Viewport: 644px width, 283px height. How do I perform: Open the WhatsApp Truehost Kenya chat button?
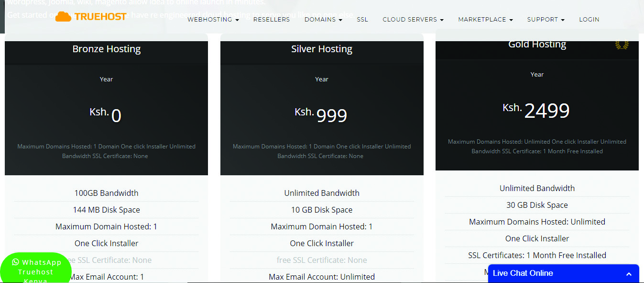(36, 268)
